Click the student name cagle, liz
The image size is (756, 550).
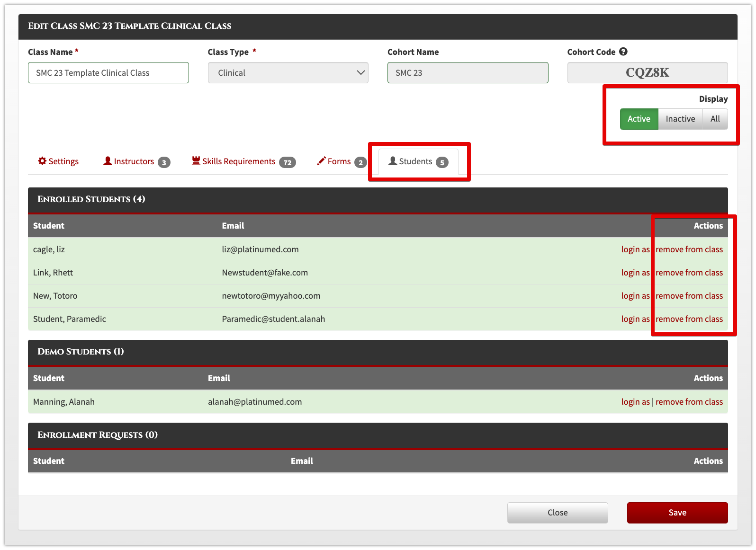pyautogui.click(x=49, y=249)
